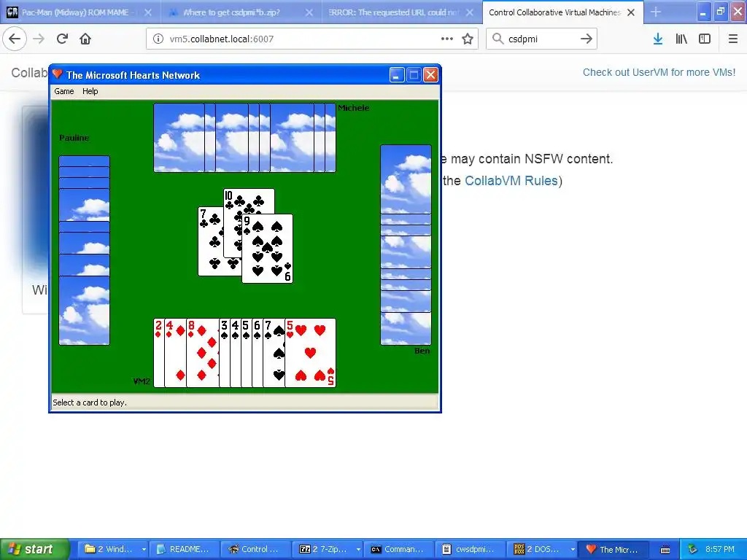Play the 7 of spades card
747x560 pixels.
pyautogui.click(x=274, y=353)
